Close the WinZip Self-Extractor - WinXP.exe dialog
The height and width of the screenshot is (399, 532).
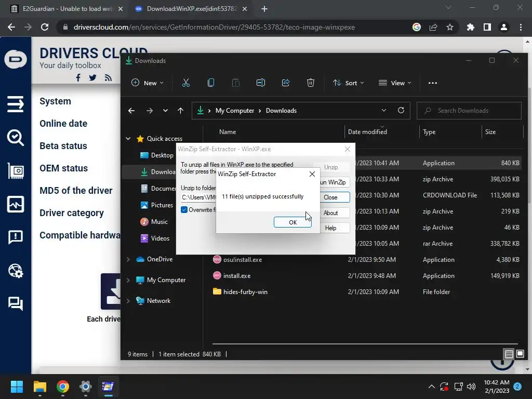[x=347, y=149]
